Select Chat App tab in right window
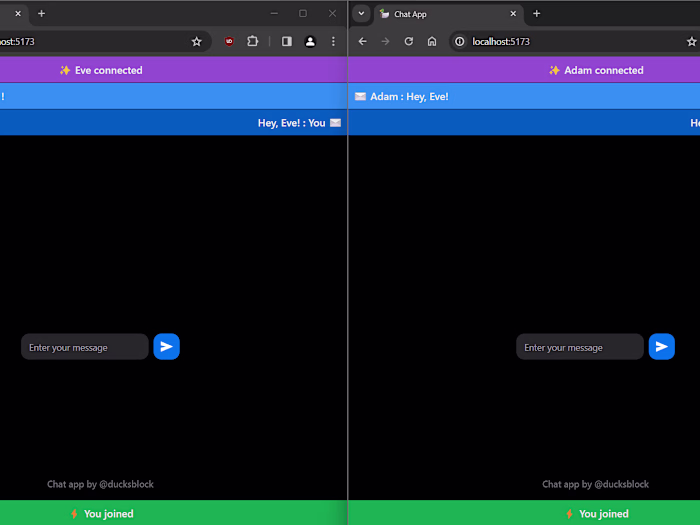Viewport: 700px width, 525px height. [x=448, y=14]
